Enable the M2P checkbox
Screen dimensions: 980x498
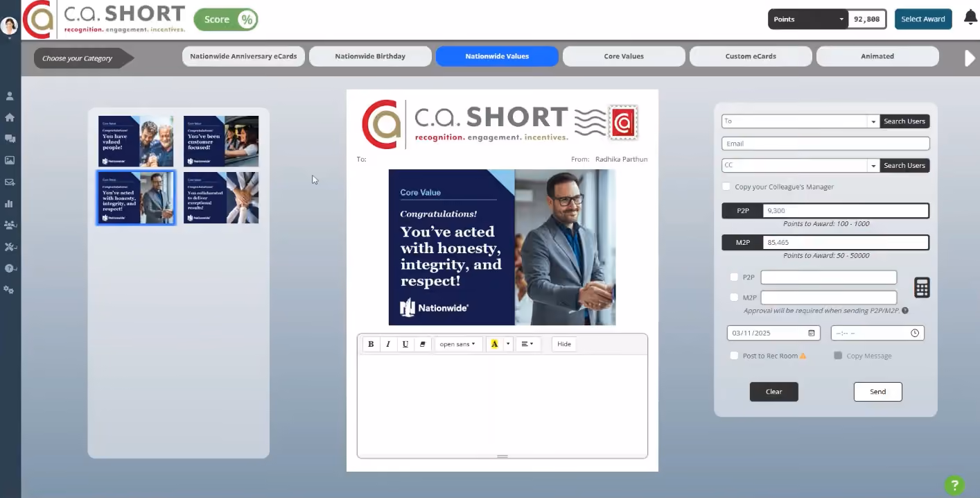pyautogui.click(x=735, y=298)
